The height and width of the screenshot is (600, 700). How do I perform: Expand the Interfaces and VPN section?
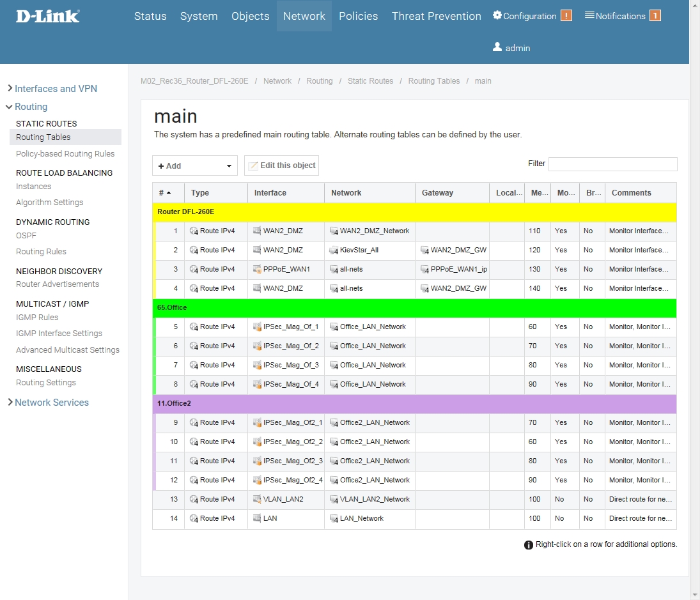[10, 89]
